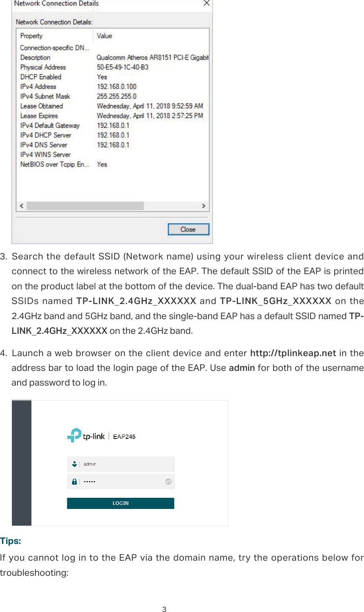Click the horizontal scrollbar thumb in the dialog
Screen dimensions: 364x612
(x=86, y=206)
